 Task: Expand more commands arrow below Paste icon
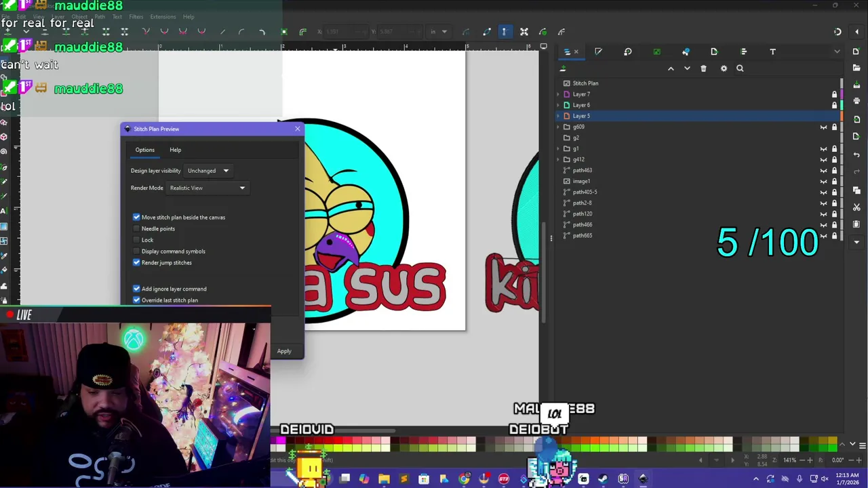coord(857,241)
